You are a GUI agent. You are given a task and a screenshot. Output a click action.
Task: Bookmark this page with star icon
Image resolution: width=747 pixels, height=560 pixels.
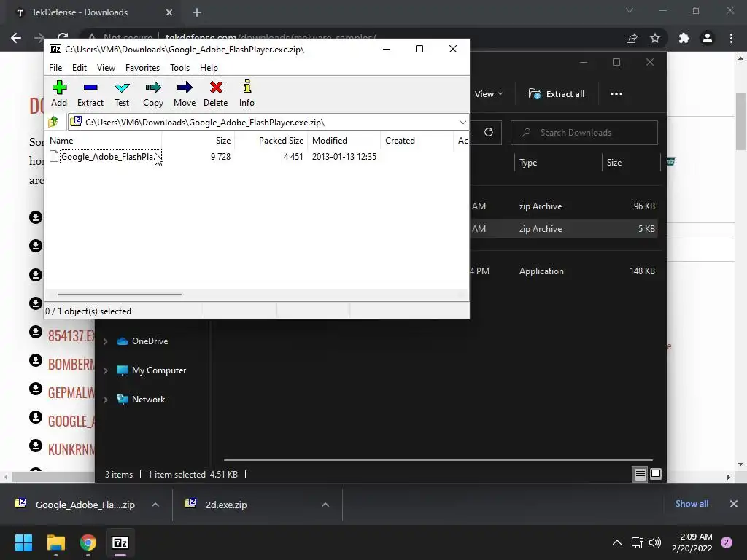[655, 39]
